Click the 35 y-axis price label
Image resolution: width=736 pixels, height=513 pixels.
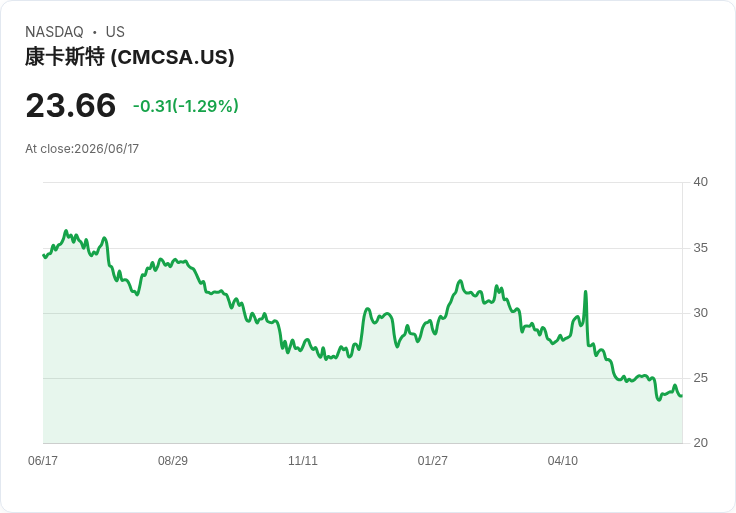(700, 248)
